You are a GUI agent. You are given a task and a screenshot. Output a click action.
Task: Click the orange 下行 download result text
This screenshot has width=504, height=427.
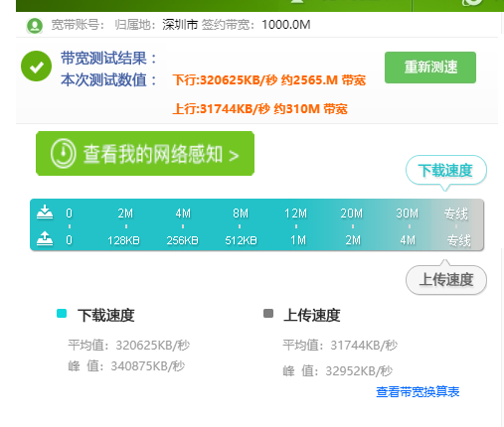[x=269, y=80]
